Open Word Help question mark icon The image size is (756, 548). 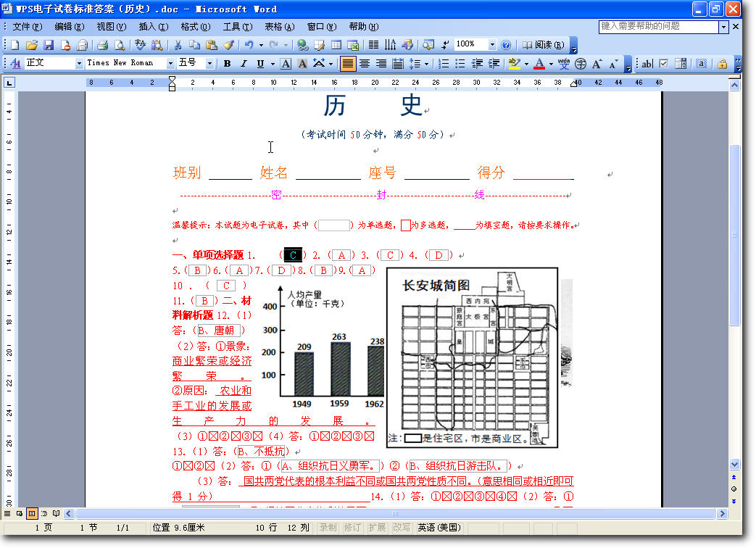[x=506, y=46]
